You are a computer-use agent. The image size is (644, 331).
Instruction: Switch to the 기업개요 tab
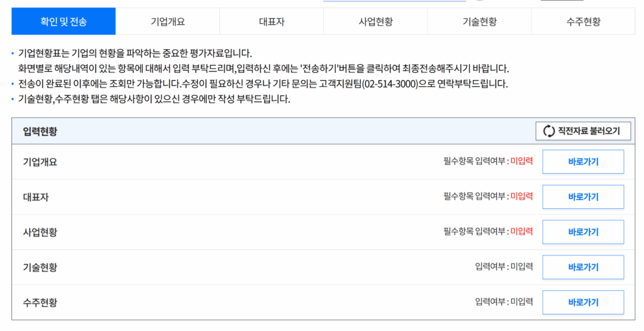(167, 21)
